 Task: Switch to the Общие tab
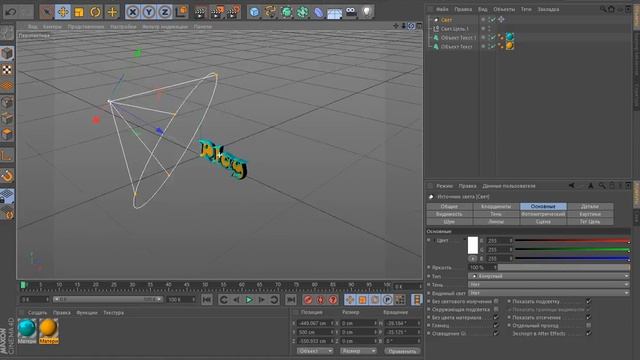[449, 207]
